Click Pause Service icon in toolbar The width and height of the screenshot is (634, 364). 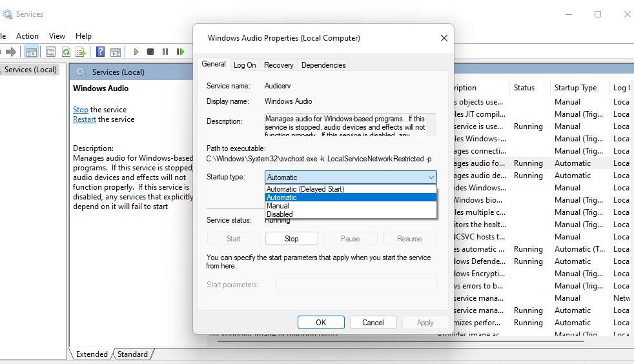(165, 52)
